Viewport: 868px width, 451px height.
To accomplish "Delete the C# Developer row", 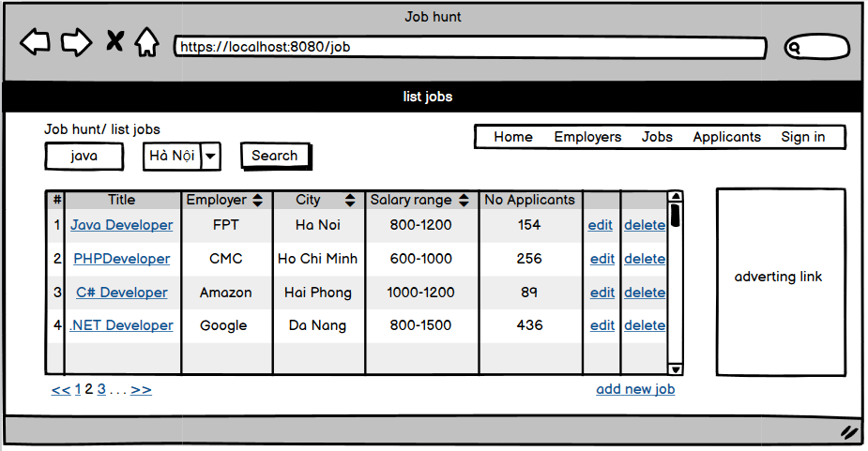I will pos(645,293).
